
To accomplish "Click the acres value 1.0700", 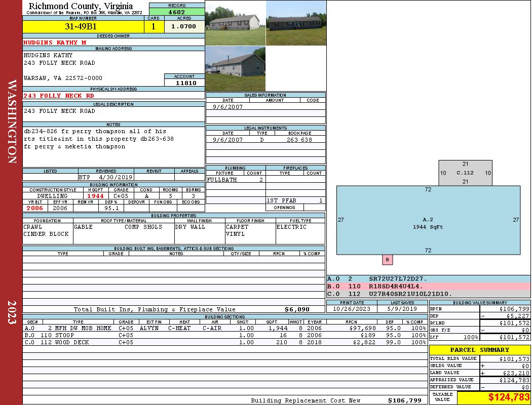I will coord(184,26).
